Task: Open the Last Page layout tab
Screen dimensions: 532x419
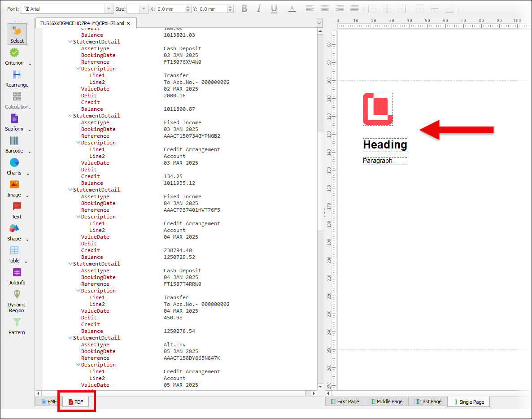Action: click(x=428, y=402)
